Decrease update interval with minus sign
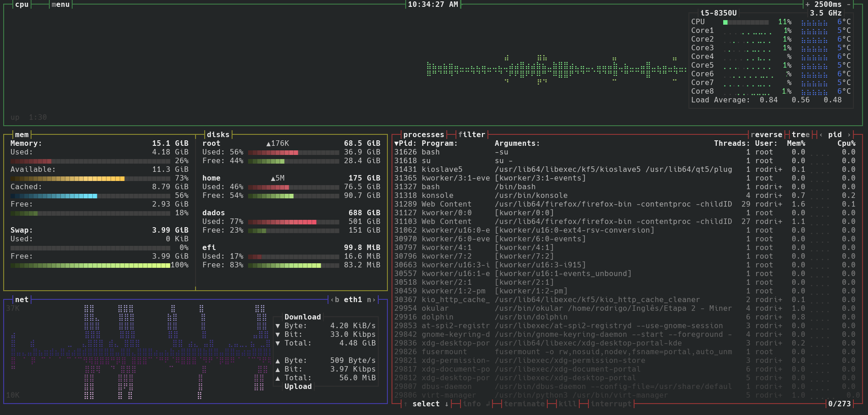The image size is (868, 415). click(x=849, y=5)
